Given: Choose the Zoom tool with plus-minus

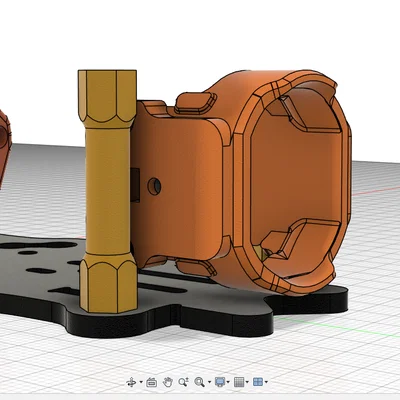Looking at the screenshot, I should [183, 382].
